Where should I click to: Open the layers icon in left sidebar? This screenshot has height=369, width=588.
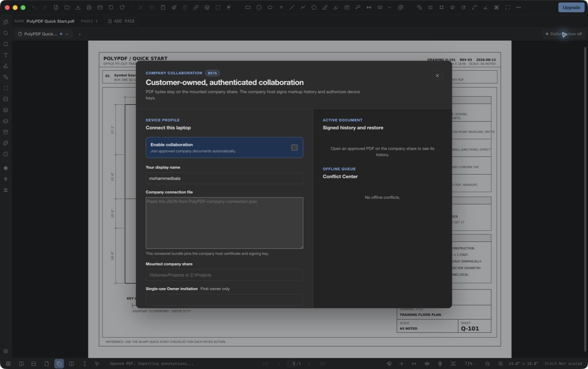coord(6,110)
